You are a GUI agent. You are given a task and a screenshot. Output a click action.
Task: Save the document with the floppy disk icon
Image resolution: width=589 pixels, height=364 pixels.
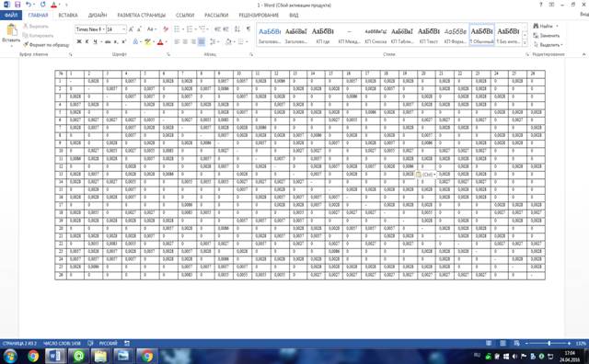(17, 5)
